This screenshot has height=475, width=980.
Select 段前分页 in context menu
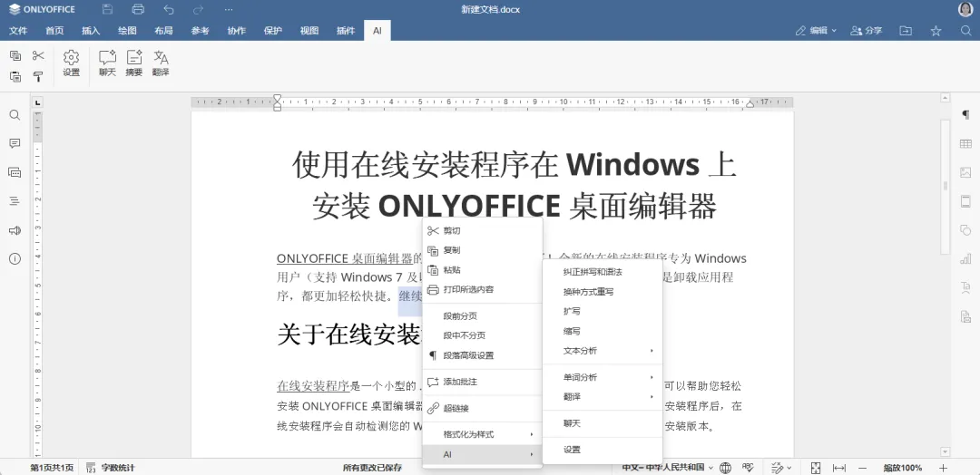click(x=483, y=315)
